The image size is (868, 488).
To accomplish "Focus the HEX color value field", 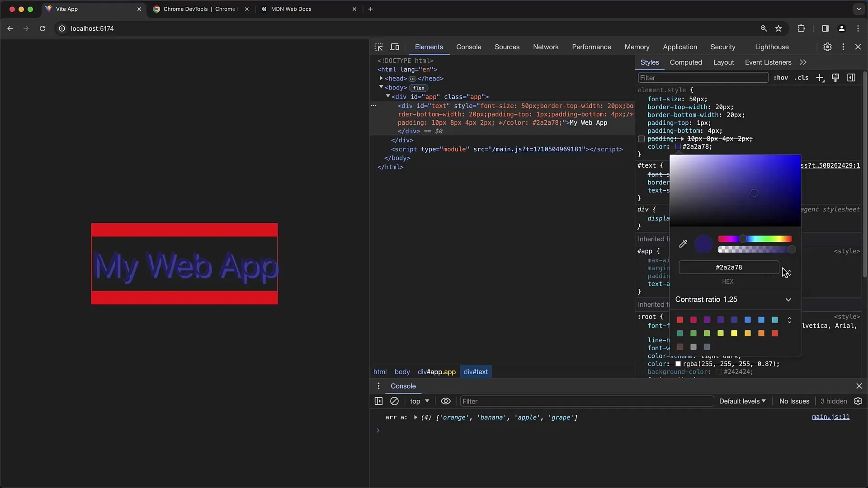I will [729, 267].
